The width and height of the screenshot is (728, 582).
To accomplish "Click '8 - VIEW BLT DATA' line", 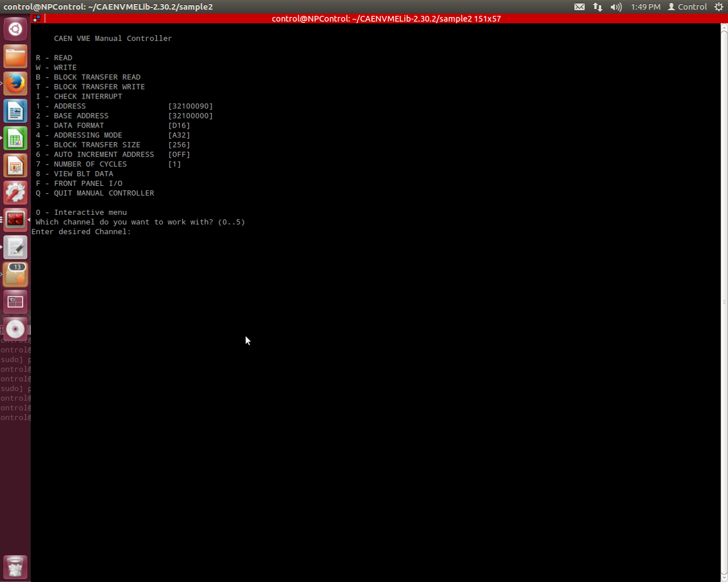I will [x=74, y=173].
